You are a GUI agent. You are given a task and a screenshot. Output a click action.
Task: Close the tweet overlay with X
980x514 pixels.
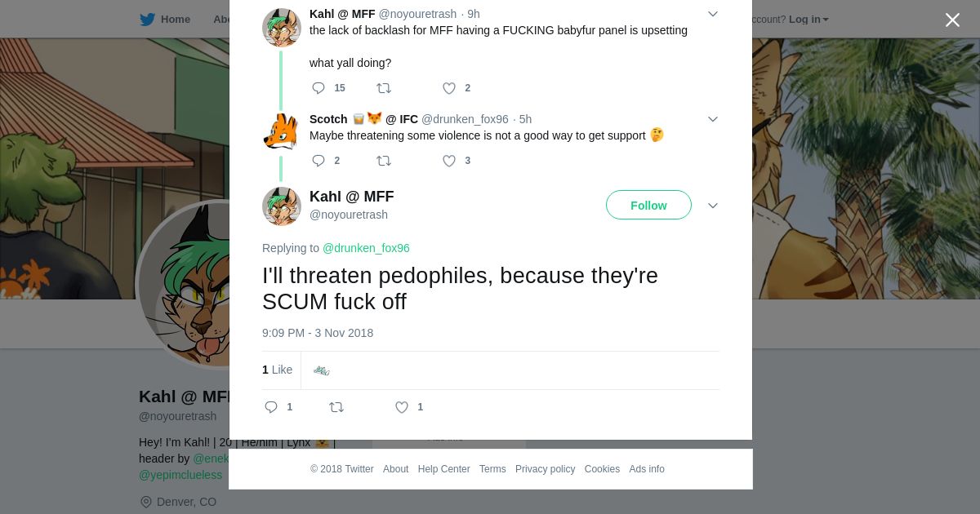point(952,20)
